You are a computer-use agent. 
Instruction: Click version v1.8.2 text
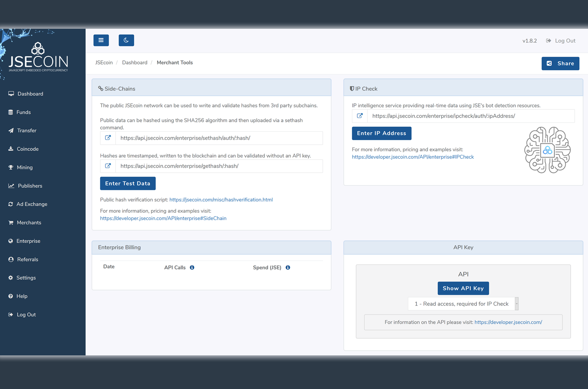pos(530,41)
